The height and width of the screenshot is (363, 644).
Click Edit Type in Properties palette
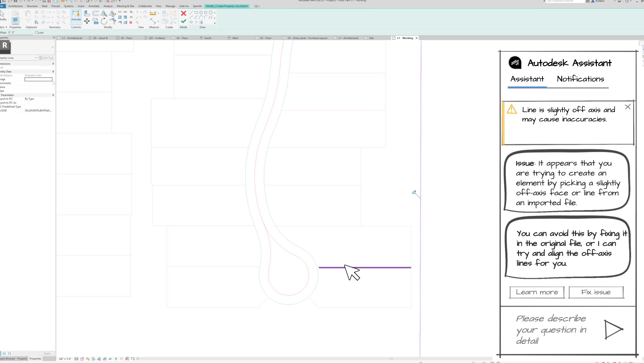tap(46, 58)
